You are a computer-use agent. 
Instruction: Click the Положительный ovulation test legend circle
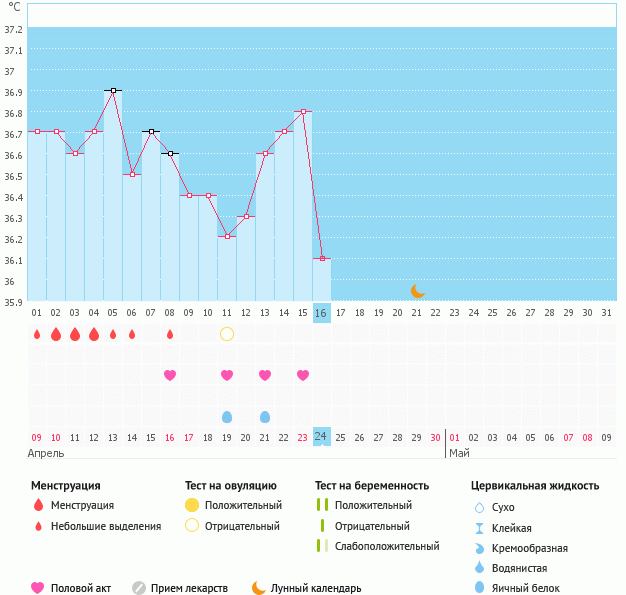coord(192,505)
